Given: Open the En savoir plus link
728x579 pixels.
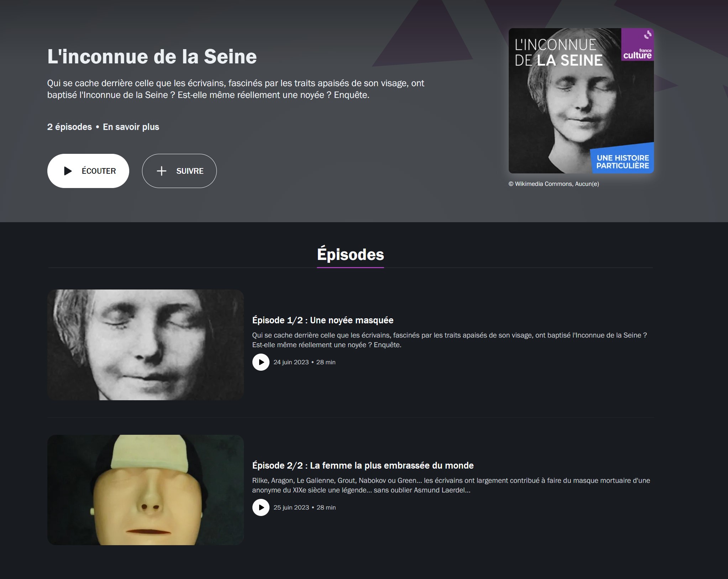Looking at the screenshot, I should [131, 127].
